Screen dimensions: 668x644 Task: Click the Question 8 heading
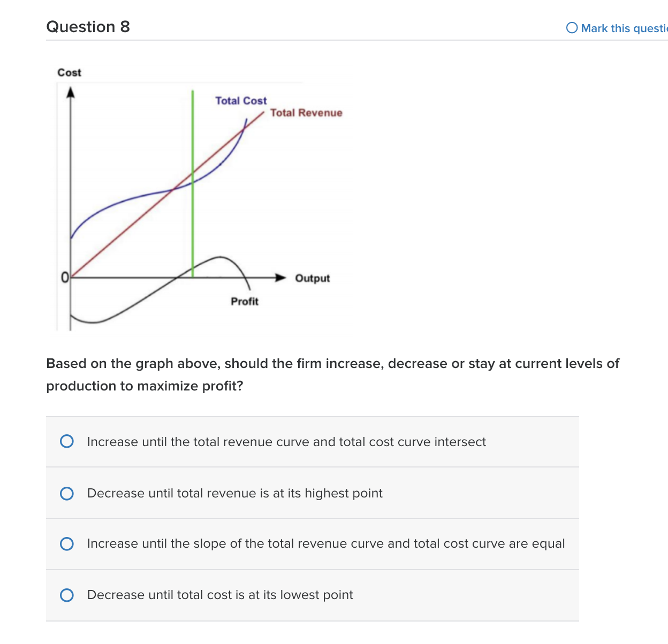[x=88, y=27]
